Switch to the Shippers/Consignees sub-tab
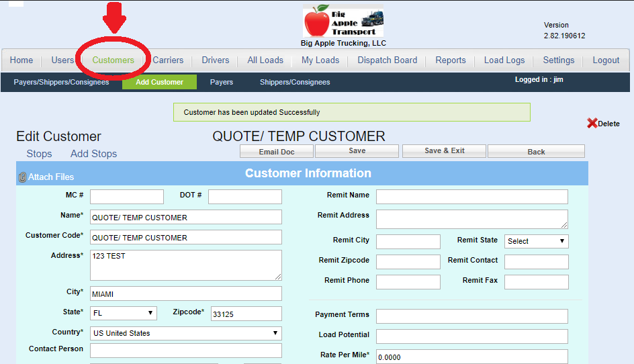Viewport: 634px width, 364px height. tap(295, 82)
